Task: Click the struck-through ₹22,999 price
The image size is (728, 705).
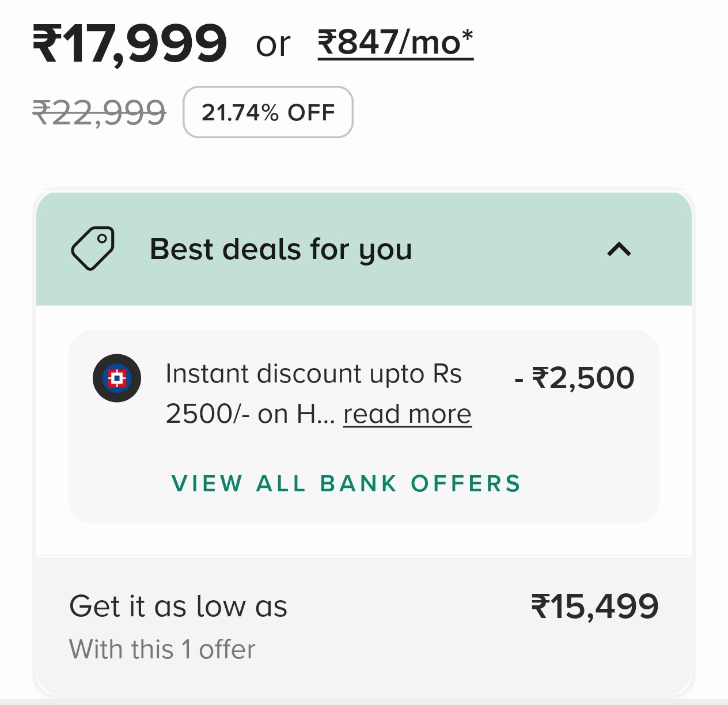Action: click(99, 112)
